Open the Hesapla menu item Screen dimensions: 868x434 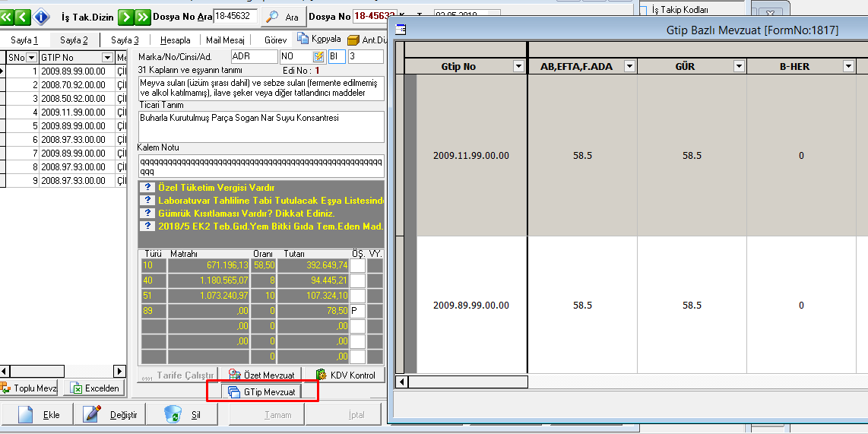click(175, 40)
